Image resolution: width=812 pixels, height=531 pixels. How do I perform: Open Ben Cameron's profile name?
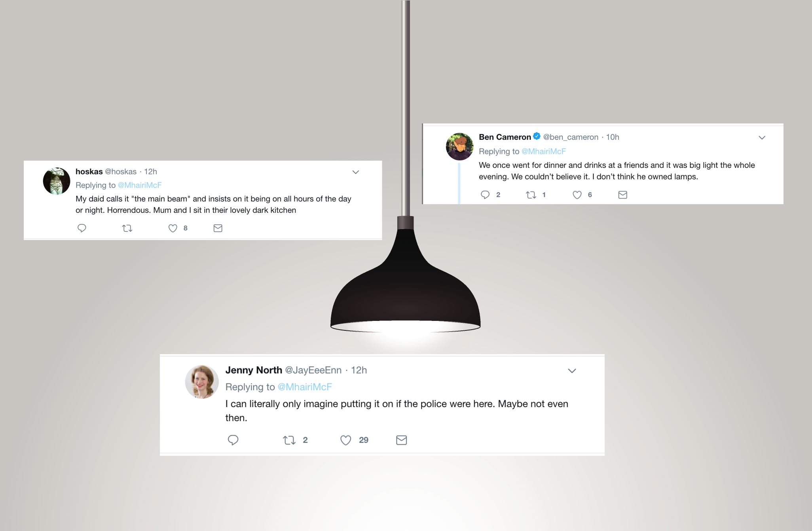tap(505, 137)
